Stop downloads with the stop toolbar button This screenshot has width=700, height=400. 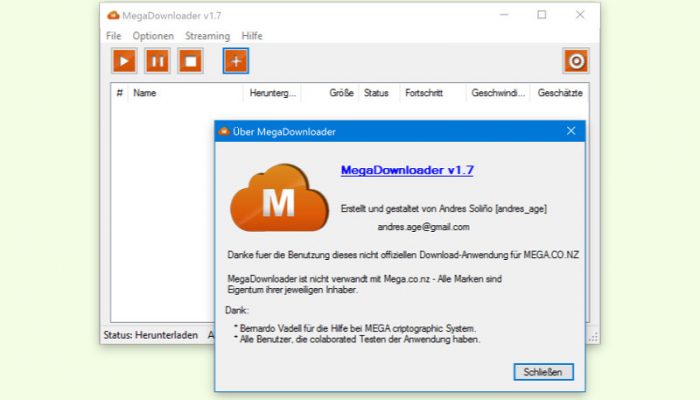191,61
